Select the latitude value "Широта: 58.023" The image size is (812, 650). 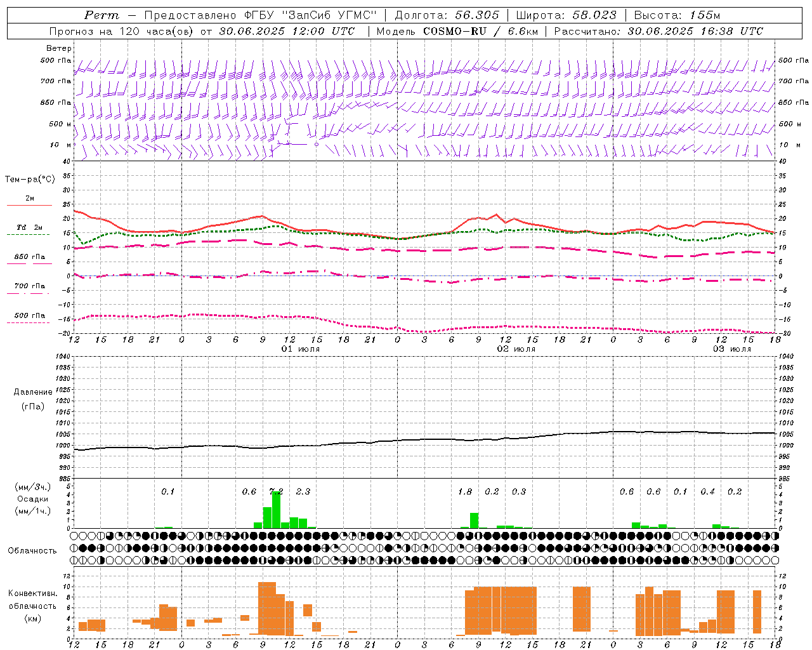[x=565, y=15]
